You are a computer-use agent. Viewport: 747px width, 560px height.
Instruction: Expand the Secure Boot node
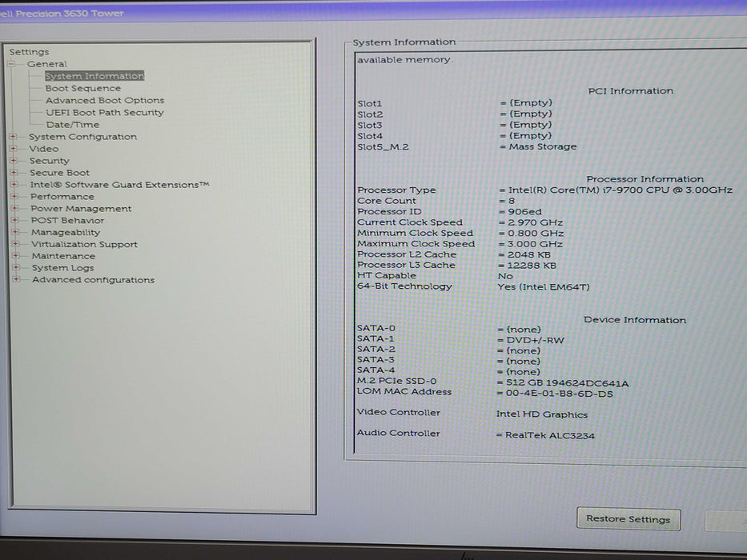14,172
